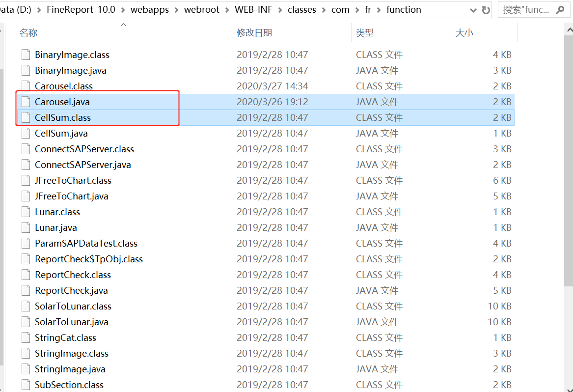Go to com folder in breadcrumb

pyautogui.click(x=340, y=9)
